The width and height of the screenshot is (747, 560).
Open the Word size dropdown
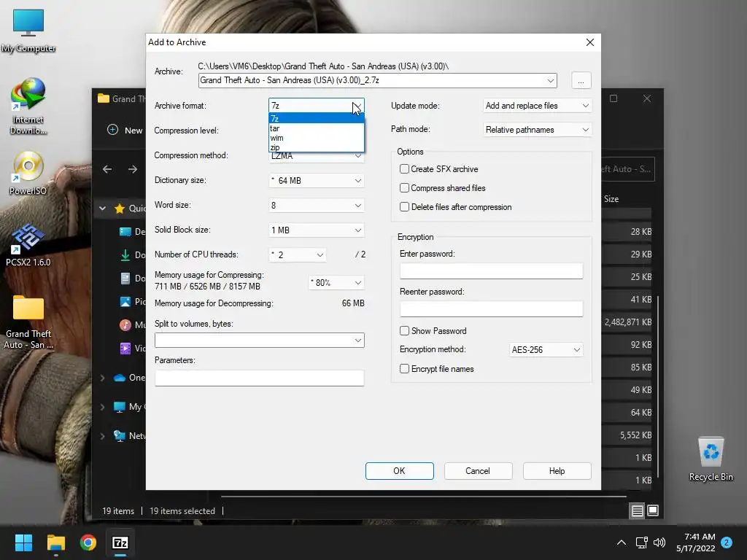[317, 205]
